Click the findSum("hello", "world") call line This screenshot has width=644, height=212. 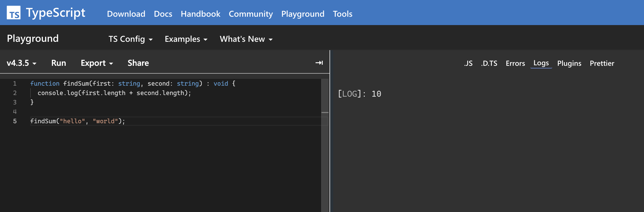click(x=78, y=121)
